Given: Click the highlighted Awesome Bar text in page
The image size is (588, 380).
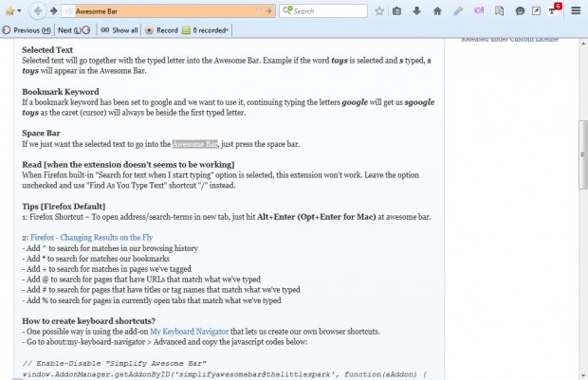Looking at the screenshot, I should tap(194, 144).
